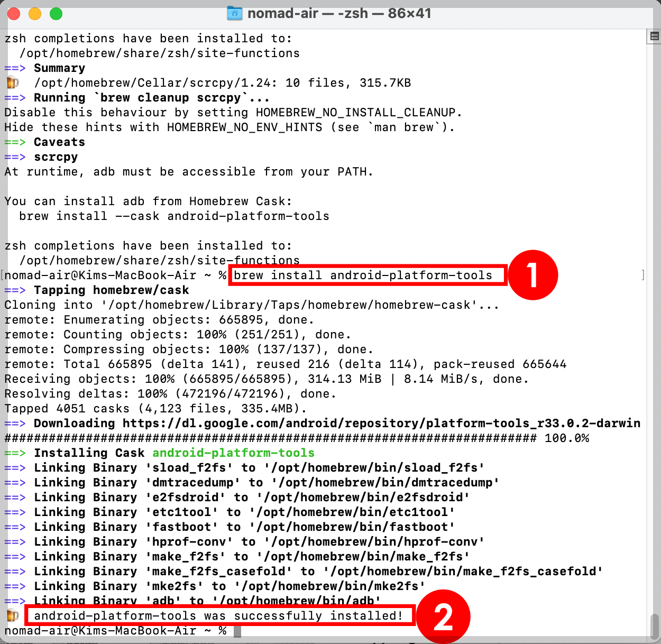Click 'remote: Compressing objects: 100%' line
The width and height of the screenshot is (661, 644).
coord(189,349)
